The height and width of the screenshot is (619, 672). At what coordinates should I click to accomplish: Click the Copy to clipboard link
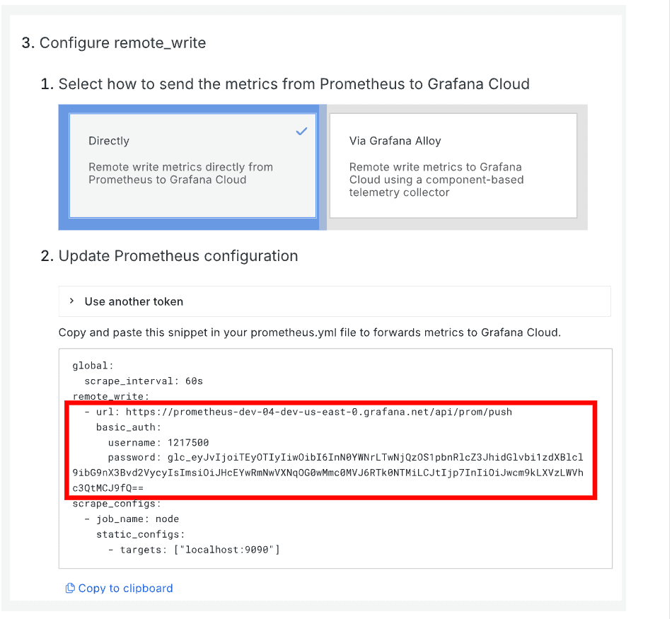coord(125,588)
